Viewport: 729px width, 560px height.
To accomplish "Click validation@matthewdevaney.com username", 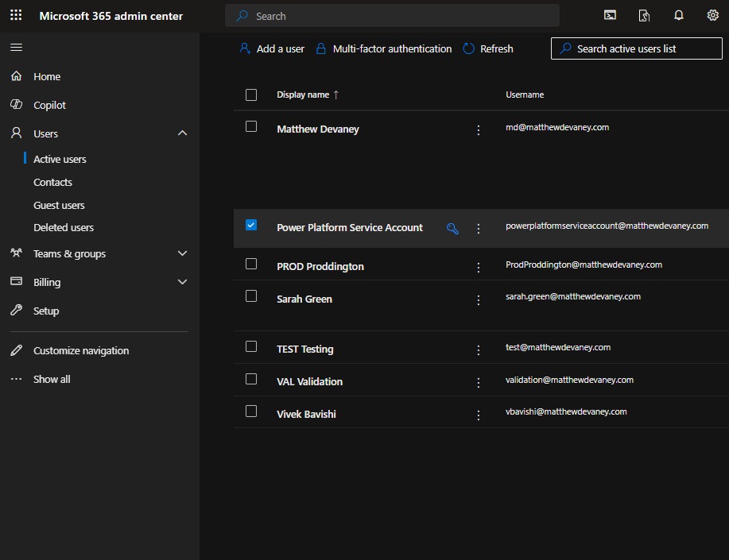I will coord(569,380).
